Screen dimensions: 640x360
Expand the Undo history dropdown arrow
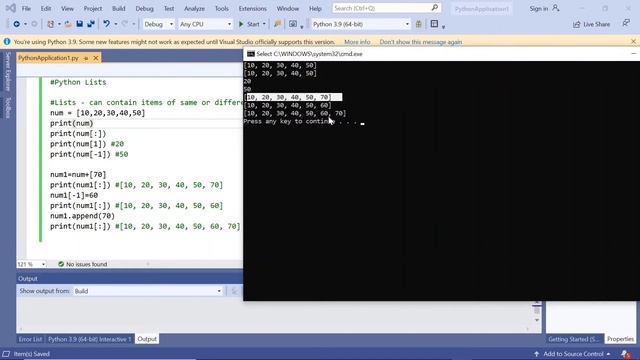[116, 24]
